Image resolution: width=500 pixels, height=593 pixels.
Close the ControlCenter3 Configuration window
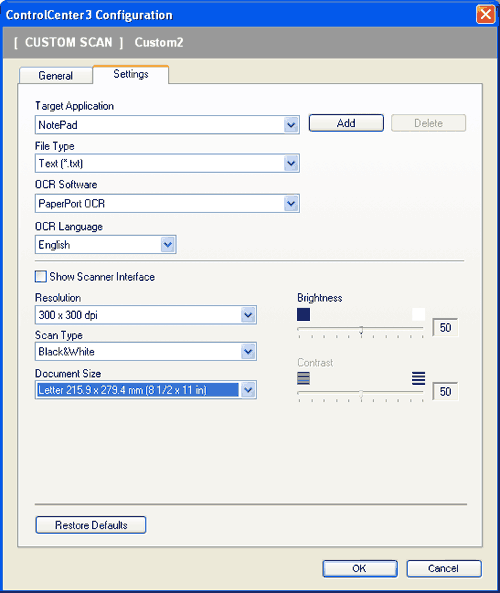pyautogui.click(x=486, y=15)
